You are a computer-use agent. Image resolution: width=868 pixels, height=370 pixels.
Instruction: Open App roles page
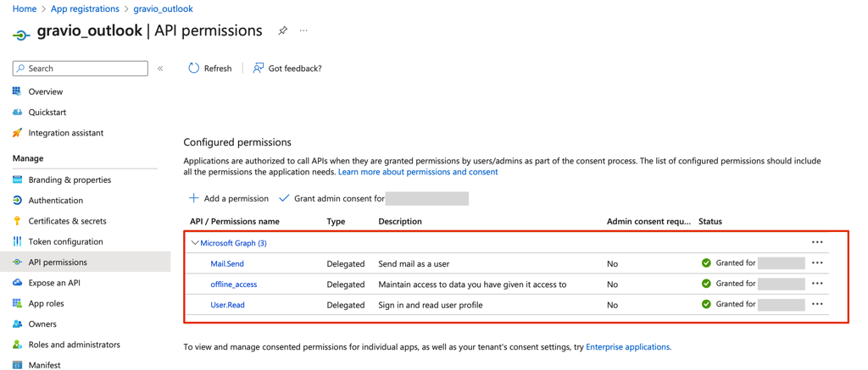[46, 303]
